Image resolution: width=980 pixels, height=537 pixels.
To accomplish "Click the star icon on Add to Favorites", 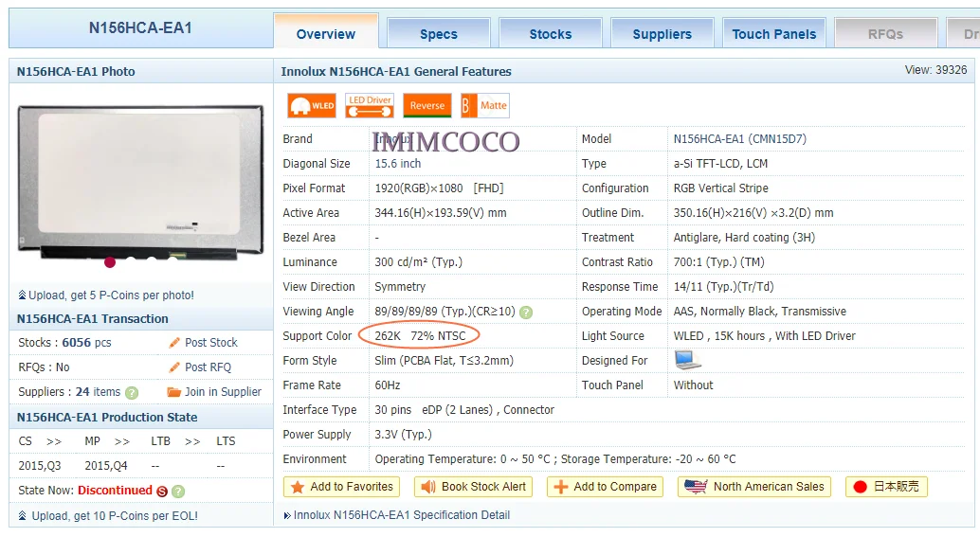I will pos(298,487).
